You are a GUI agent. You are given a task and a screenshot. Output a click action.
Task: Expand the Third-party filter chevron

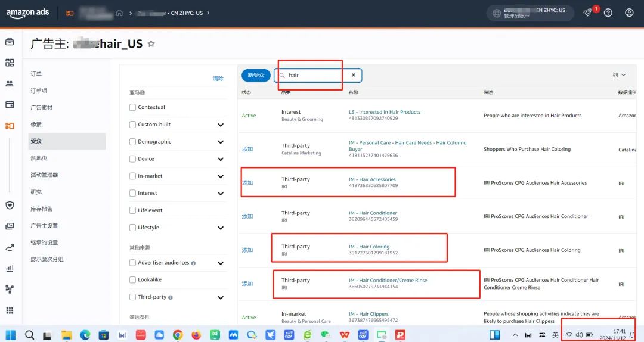[x=221, y=298]
